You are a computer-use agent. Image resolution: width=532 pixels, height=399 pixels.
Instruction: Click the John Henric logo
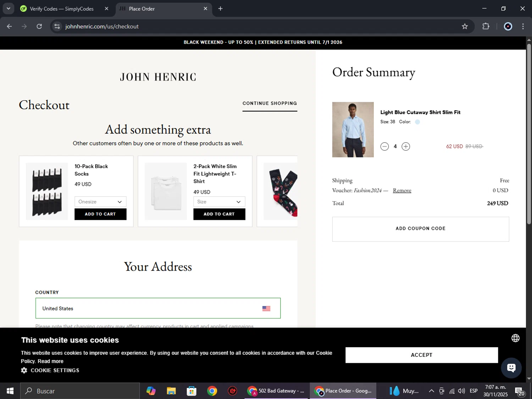158,77
